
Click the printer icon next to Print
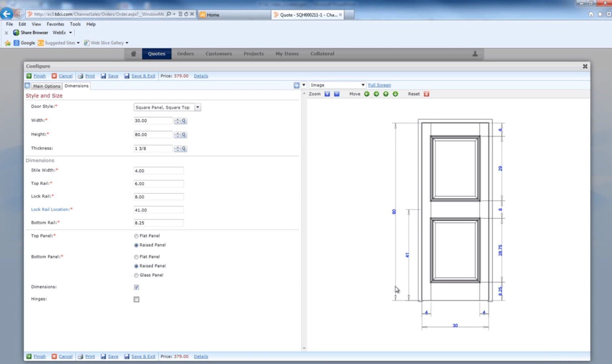[x=81, y=76]
